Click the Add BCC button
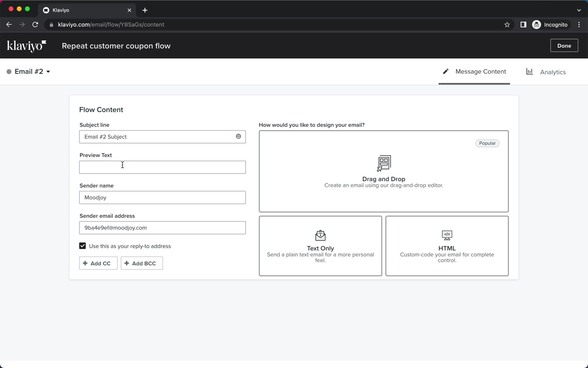 click(141, 263)
